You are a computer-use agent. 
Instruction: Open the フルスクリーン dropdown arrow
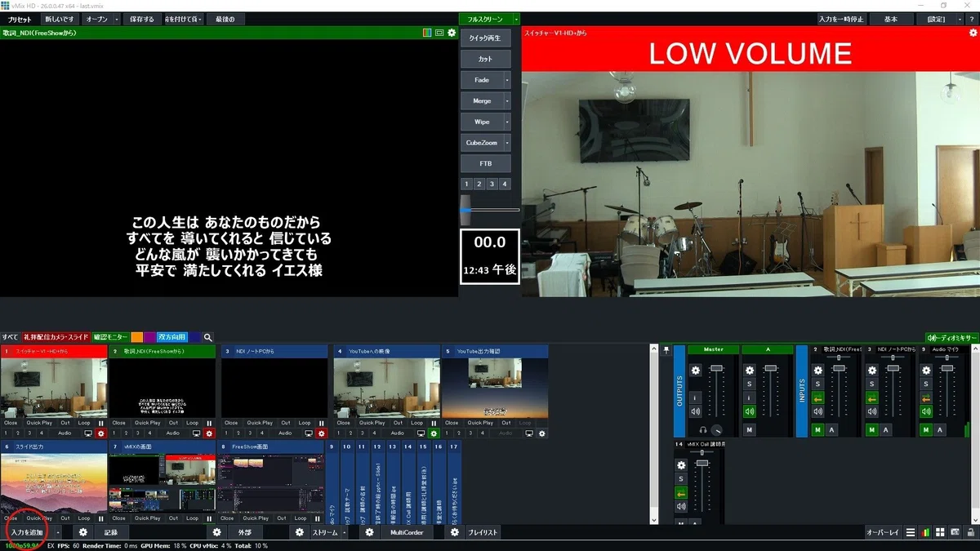click(516, 19)
